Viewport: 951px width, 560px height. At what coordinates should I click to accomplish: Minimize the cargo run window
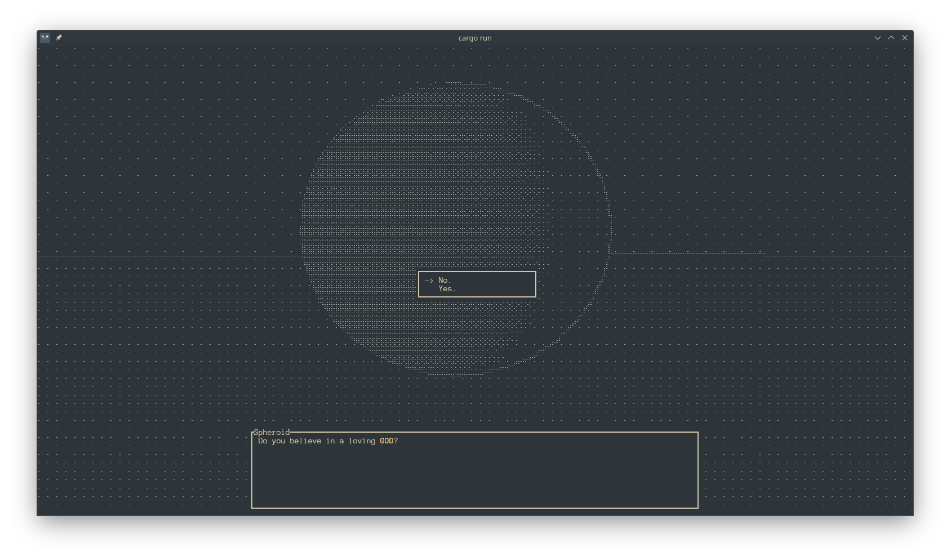[x=877, y=38]
